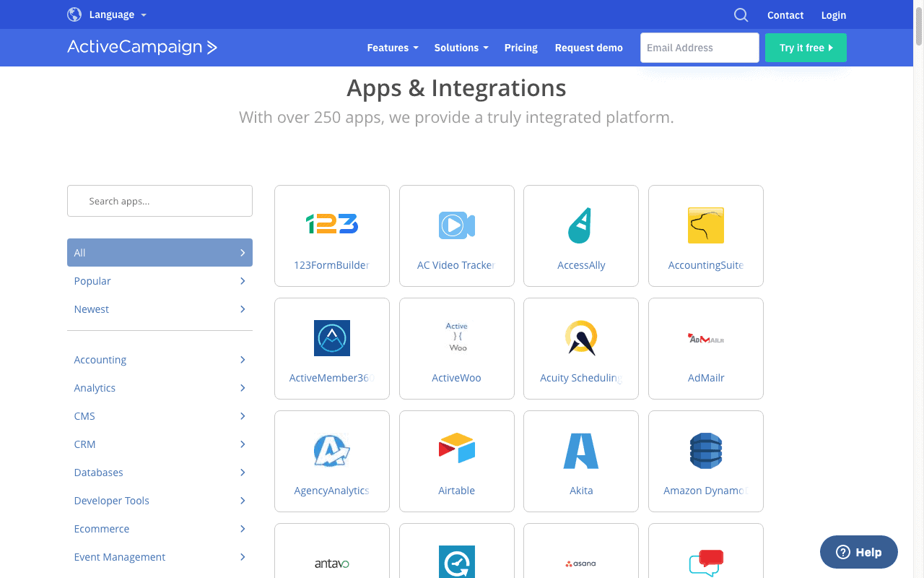
Task: Open the blue clock app icon
Action: pyautogui.click(x=457, y=561)
